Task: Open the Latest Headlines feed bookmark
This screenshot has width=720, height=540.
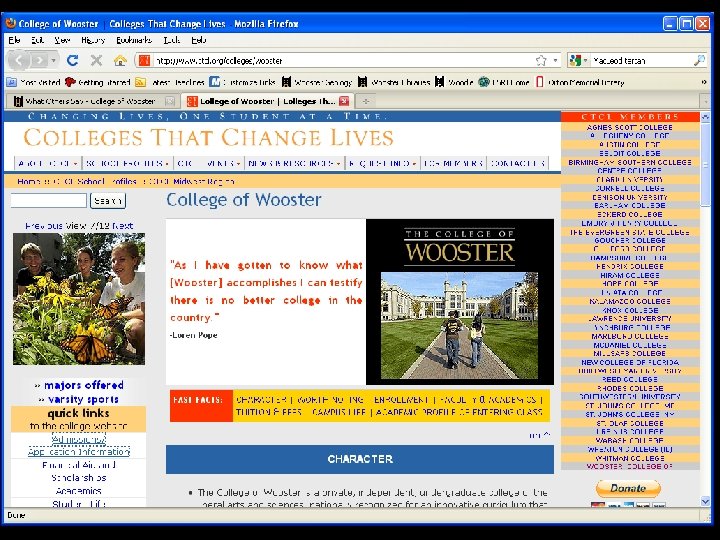Action: click(170, 82)
